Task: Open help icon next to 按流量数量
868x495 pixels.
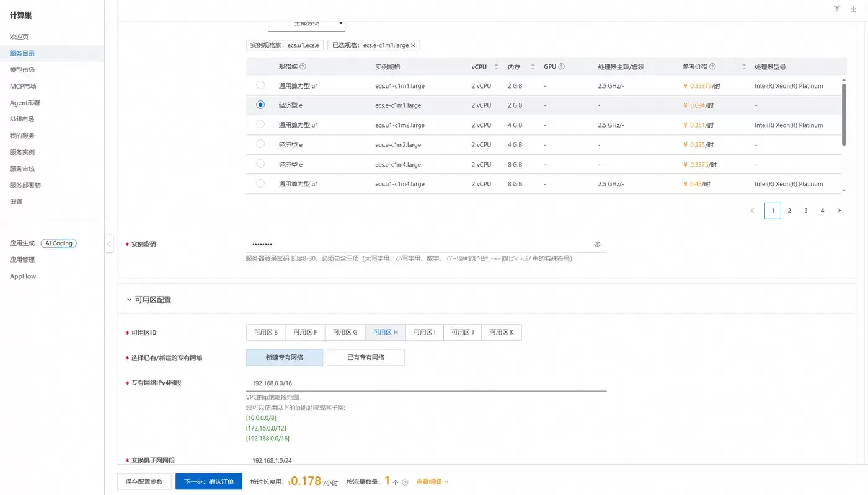Action: (405, 482)
